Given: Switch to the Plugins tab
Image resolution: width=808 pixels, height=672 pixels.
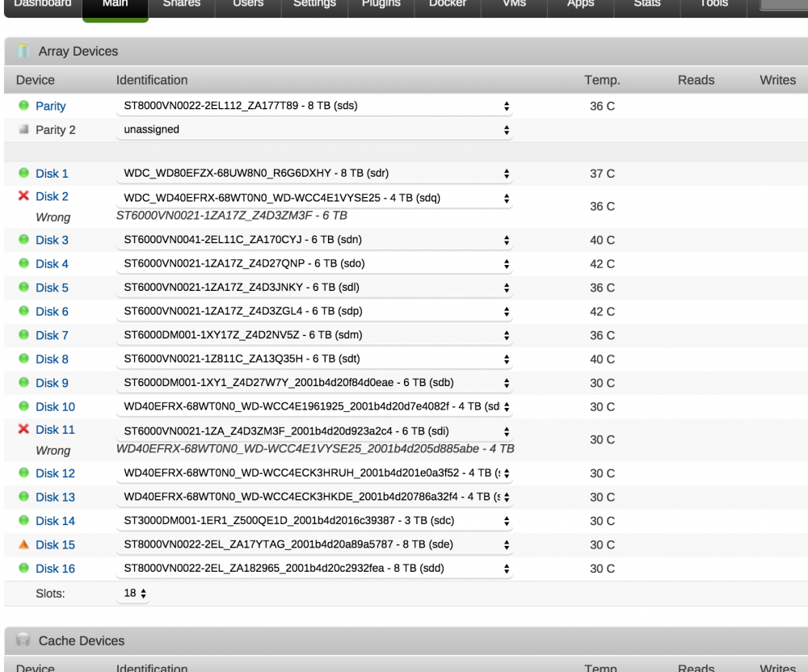Looking at the screenshot, I should [381, 5].
